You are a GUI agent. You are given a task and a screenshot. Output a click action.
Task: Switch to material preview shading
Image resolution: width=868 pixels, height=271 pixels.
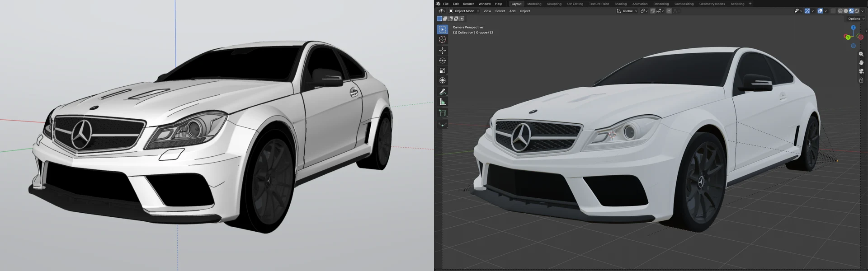[851, 11]
